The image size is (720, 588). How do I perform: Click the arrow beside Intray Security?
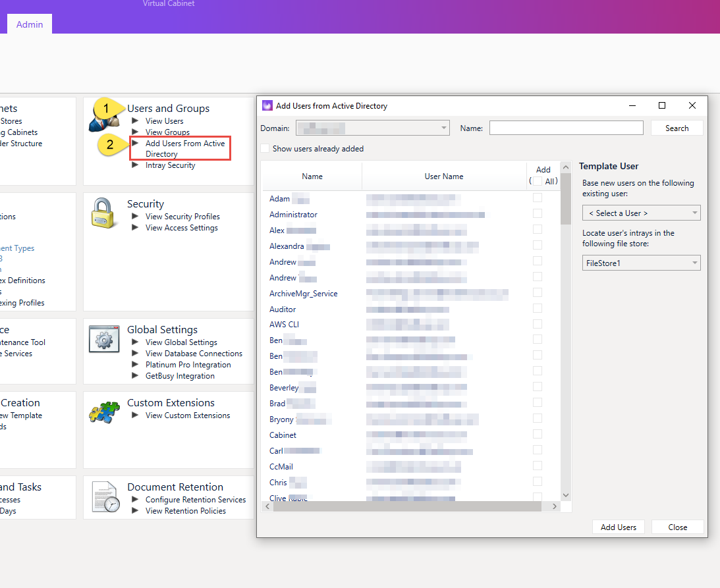click(x=135, y=165)
